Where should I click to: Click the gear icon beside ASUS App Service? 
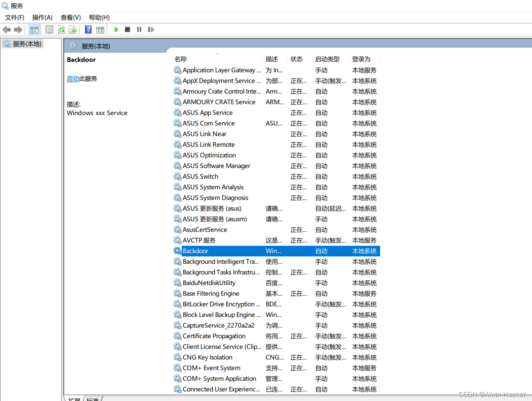[177, 113]
